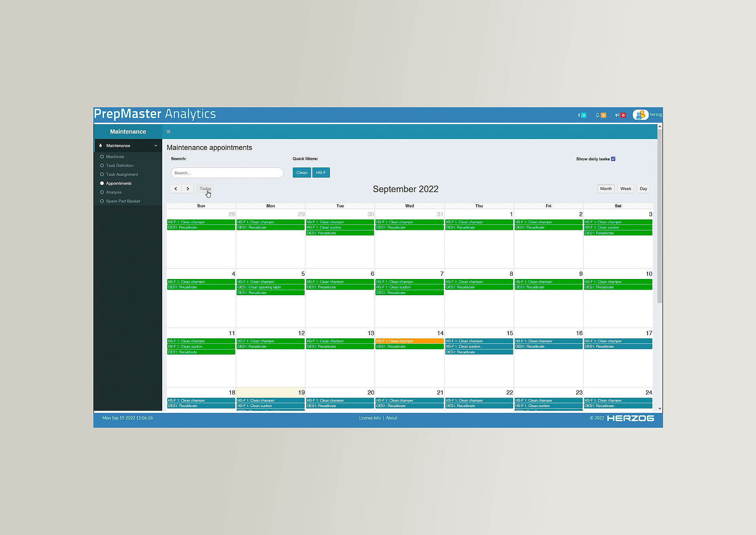This screenshot has height=535, width=756.
Task: Open HS-F 1: Clean suction event on 23
Action: click(548, 406)
